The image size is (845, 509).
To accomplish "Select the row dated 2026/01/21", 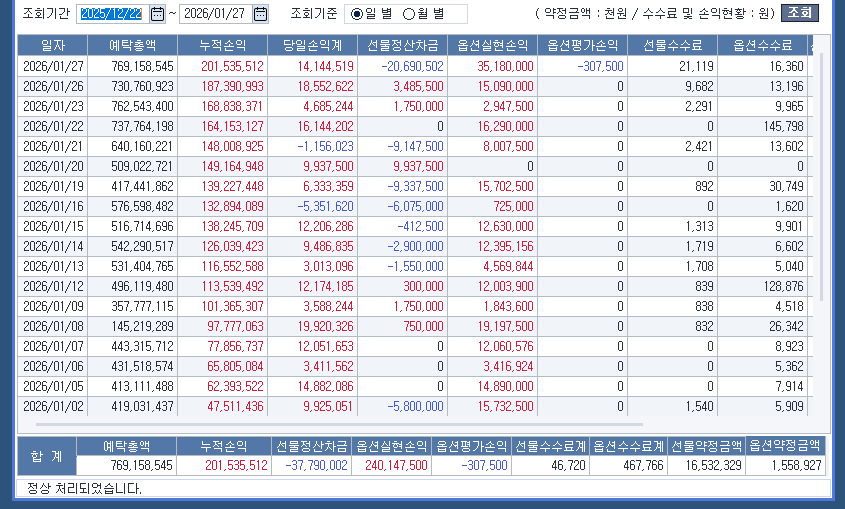I will pos(415,146).
